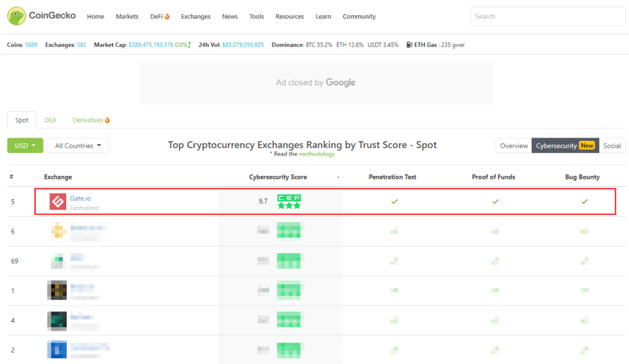The height and width of the screenshot is (364, 629).
Task: Click Market Cap value $389,475,193,376
Action: coord(151,45)
